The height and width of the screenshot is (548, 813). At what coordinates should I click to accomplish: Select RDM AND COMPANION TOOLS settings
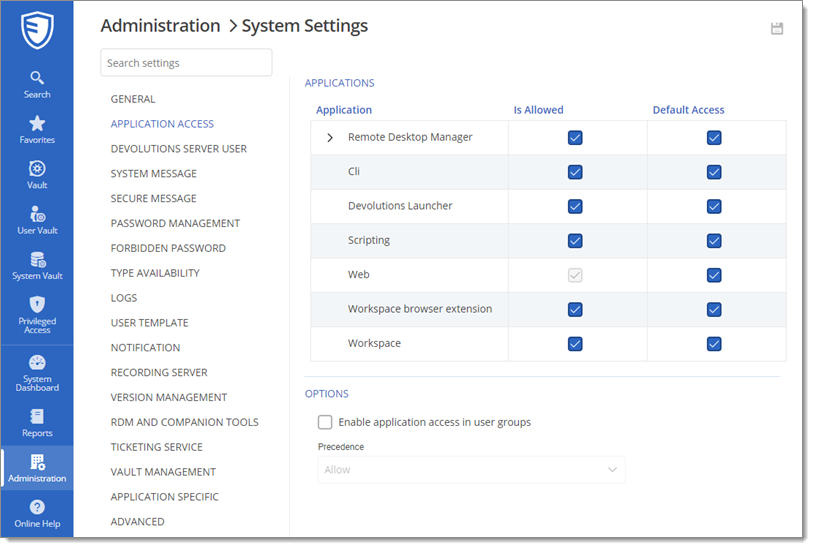[184, 423]
